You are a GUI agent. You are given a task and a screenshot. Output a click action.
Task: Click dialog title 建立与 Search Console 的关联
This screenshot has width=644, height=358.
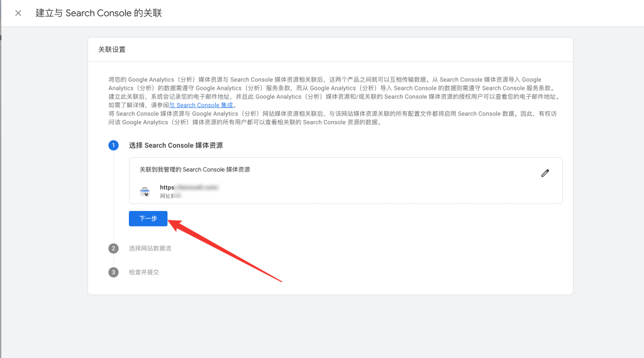(99, 13)
